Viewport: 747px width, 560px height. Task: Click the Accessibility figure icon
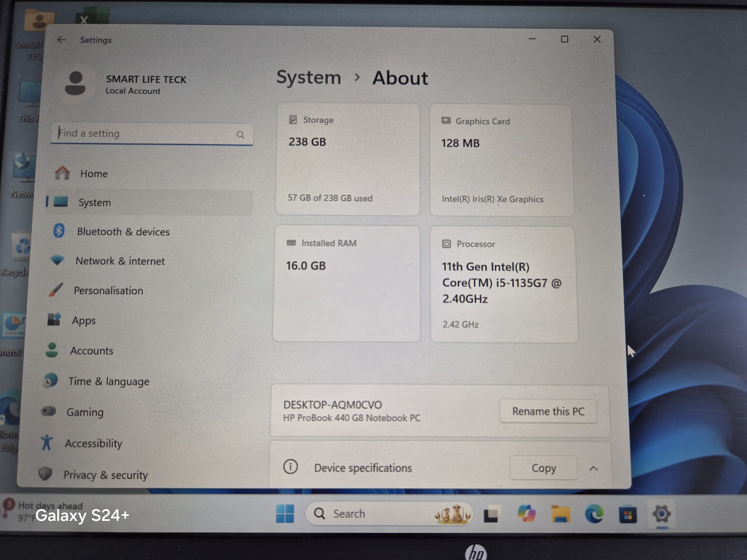pos(47,443)
